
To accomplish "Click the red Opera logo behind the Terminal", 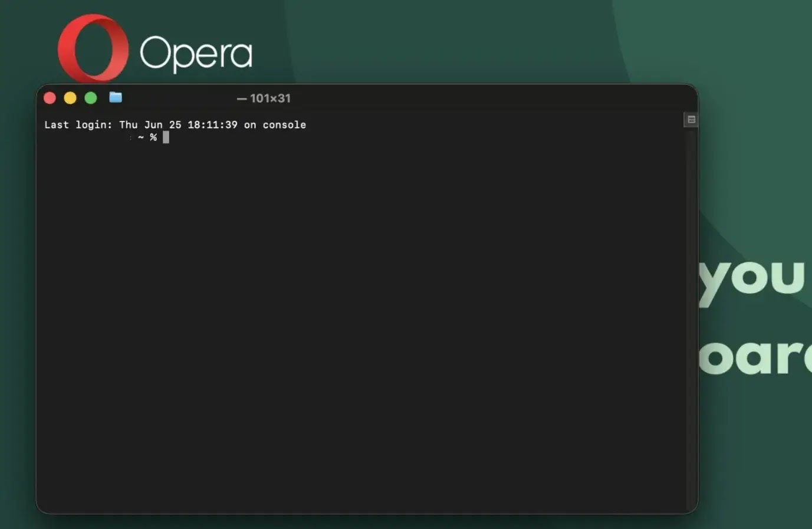I will [93, 48].
